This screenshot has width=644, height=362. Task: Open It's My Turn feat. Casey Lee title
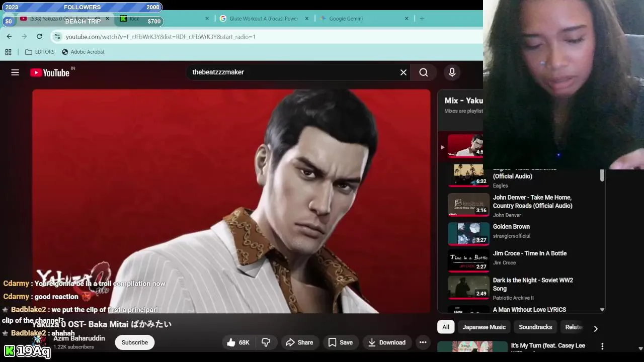tap(548, 346)
